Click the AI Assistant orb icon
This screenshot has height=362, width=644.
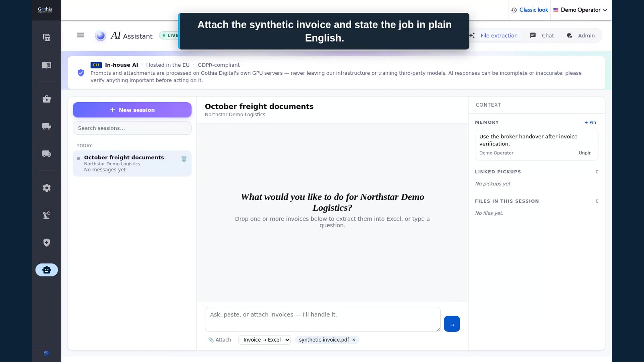coord(101,36)
